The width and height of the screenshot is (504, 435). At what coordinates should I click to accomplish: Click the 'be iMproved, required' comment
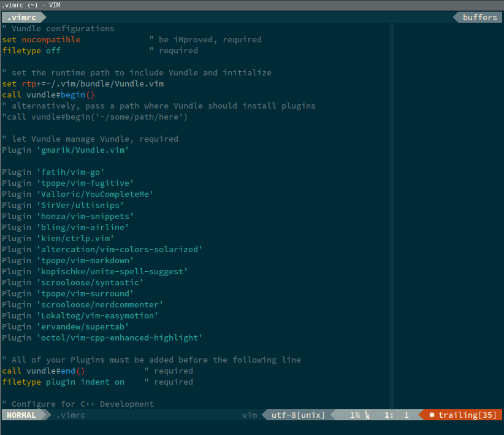206,40
